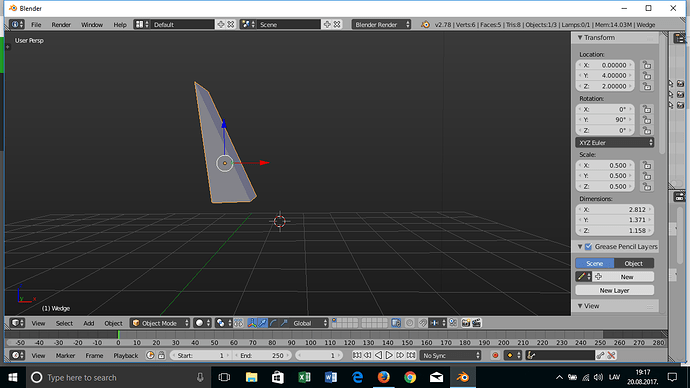
Task: Open the keying set type dropdown
Action: tap(513, 355)
